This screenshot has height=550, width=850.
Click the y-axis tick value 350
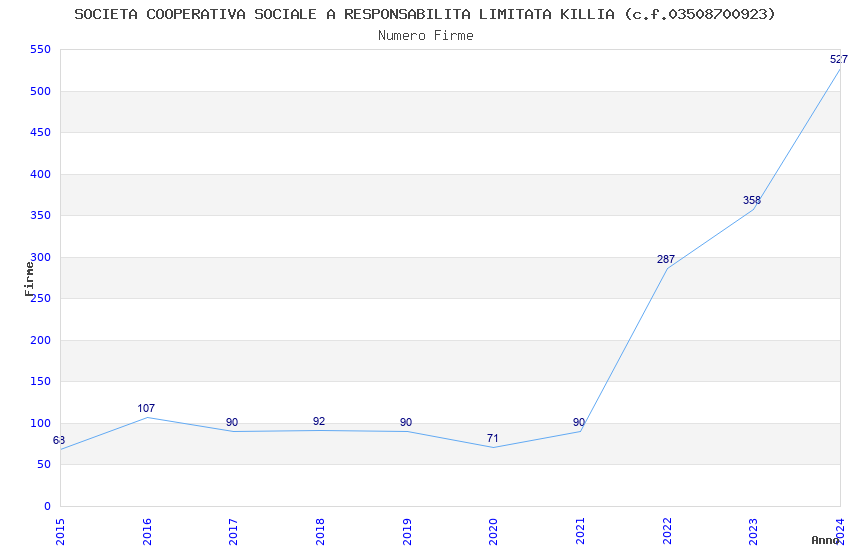[41, 216]
